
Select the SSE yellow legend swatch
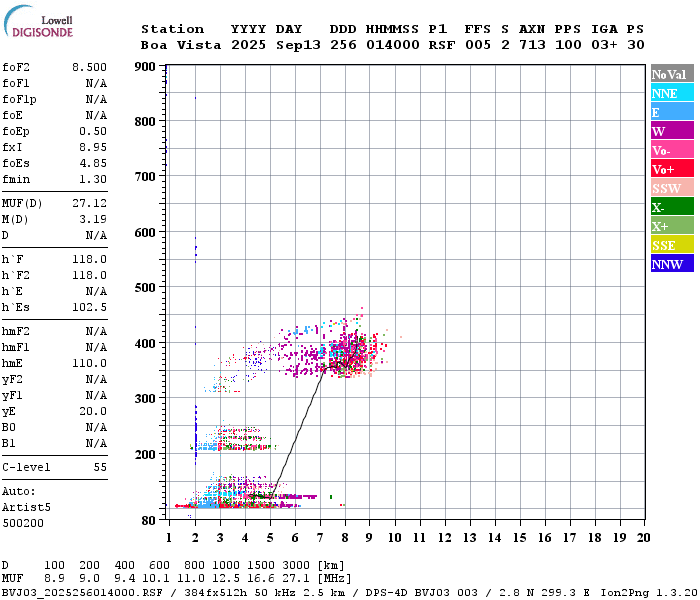pos(672,245)
